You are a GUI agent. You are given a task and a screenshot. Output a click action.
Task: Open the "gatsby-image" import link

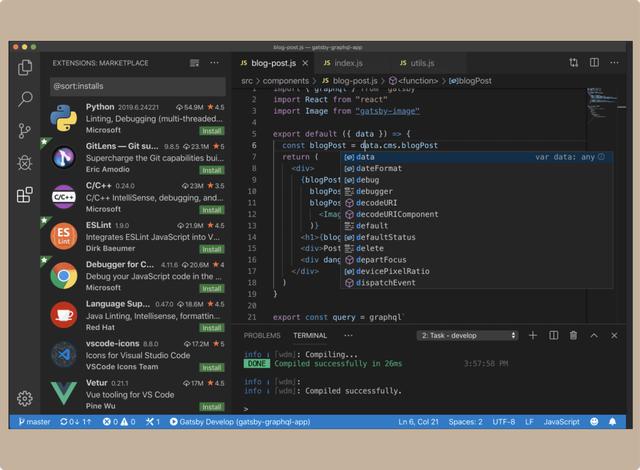pyautogui.click(x=387, y=111)
